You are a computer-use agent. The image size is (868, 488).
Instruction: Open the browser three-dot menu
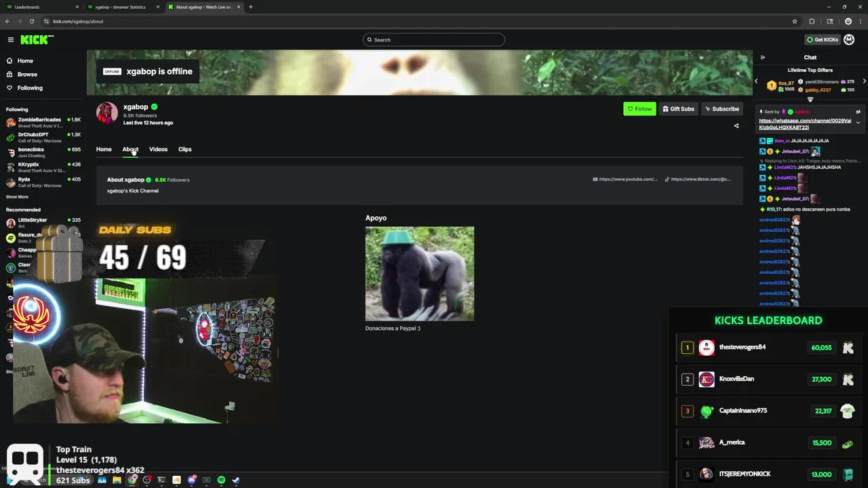860,21
